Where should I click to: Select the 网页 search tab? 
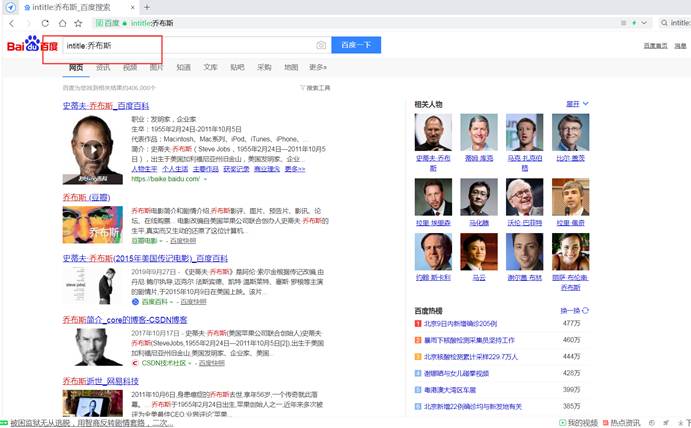(x=76, y=67)
